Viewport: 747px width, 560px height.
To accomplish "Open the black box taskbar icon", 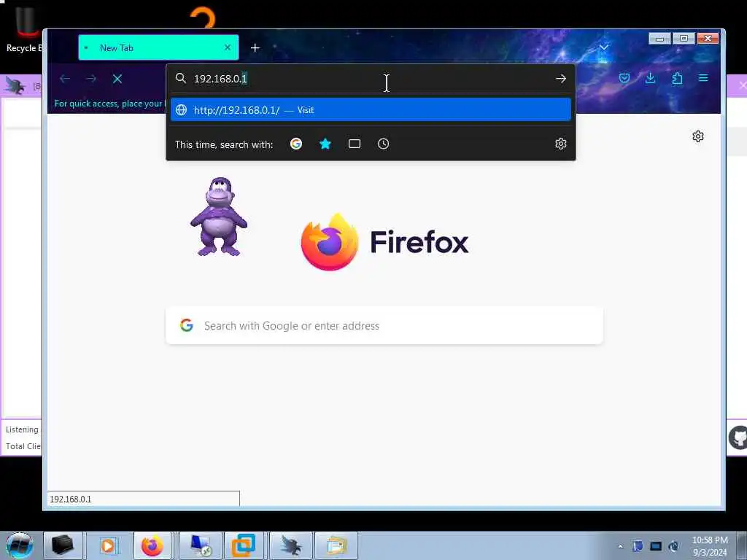I will point(63,545).
